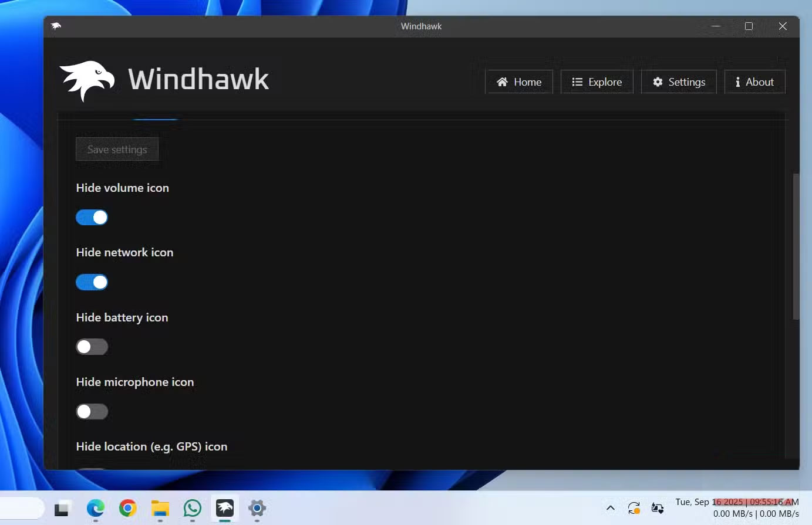This screenshot has width=812, height=525.
Task: Click the Windhawk taskbar icon
Action: pyautogui.click(x=225, y=509)
